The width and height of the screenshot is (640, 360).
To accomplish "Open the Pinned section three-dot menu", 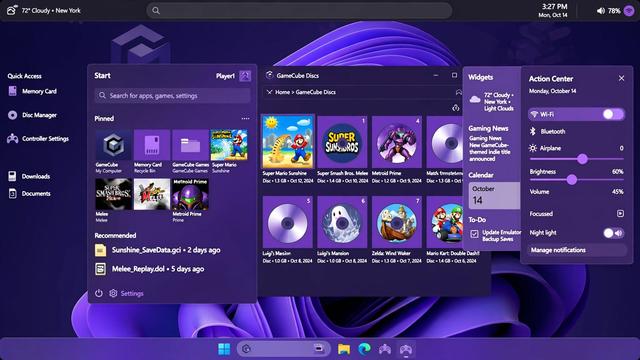I will [245, 118].
